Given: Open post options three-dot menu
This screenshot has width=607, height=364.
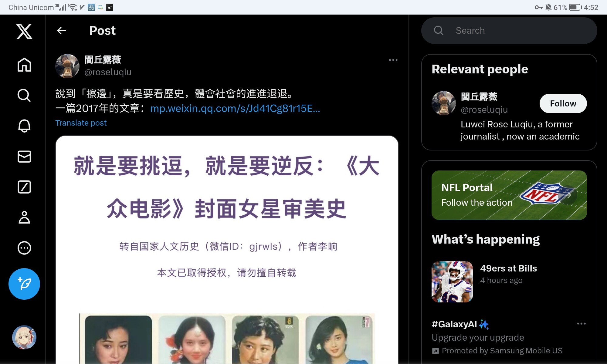Looking at the screenshot, I should [393, 60].
